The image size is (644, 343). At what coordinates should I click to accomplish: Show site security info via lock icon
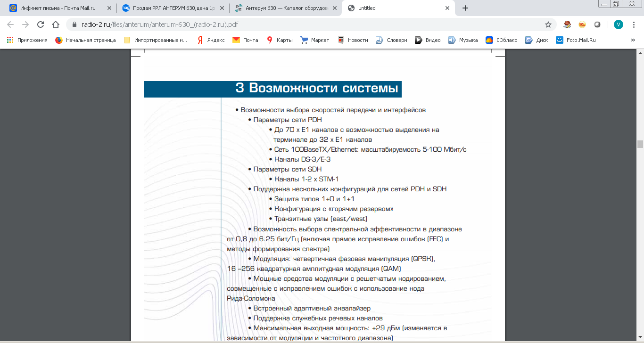(x=74, y=24)
